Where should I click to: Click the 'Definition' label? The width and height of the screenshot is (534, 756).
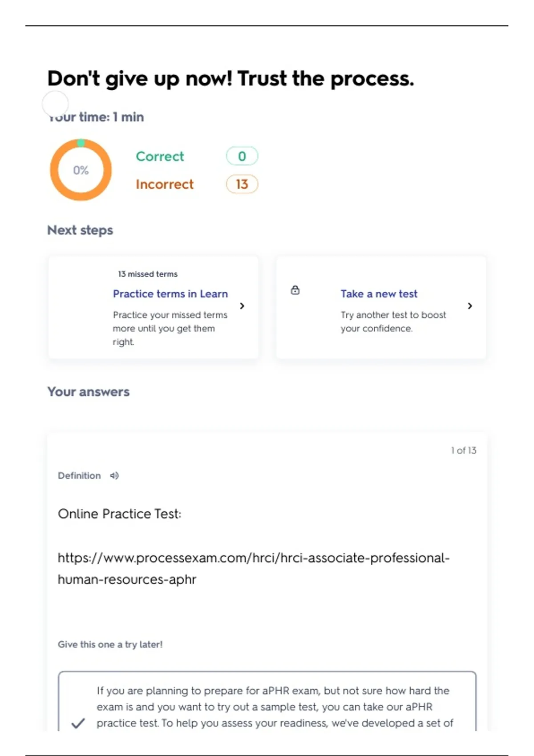(x=79, y=476)
